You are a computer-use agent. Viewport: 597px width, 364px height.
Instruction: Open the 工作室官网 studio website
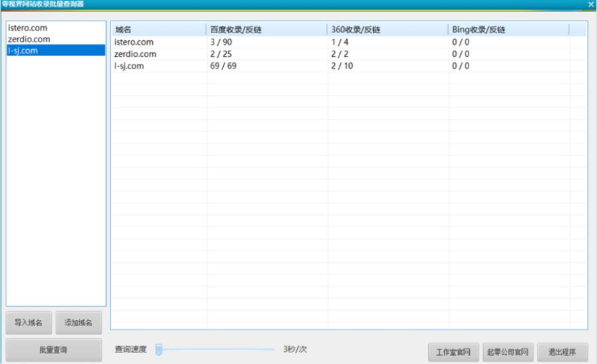coord(453,352)
